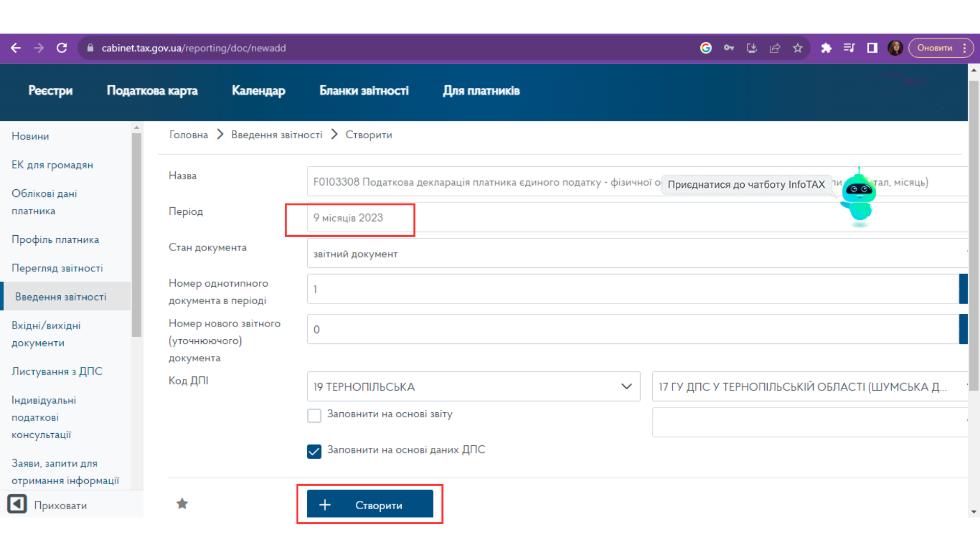Open the Google account G icon

[706, 48]
